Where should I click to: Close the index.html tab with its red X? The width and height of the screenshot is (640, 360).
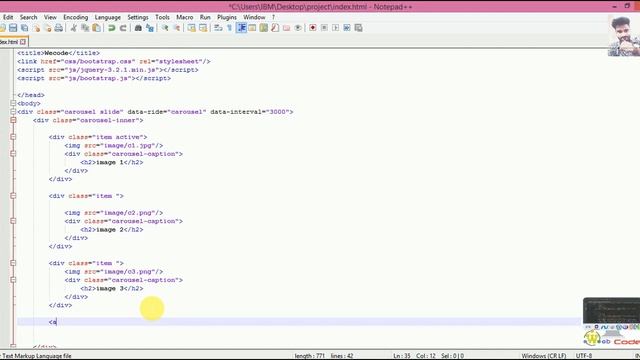point(23,42)
